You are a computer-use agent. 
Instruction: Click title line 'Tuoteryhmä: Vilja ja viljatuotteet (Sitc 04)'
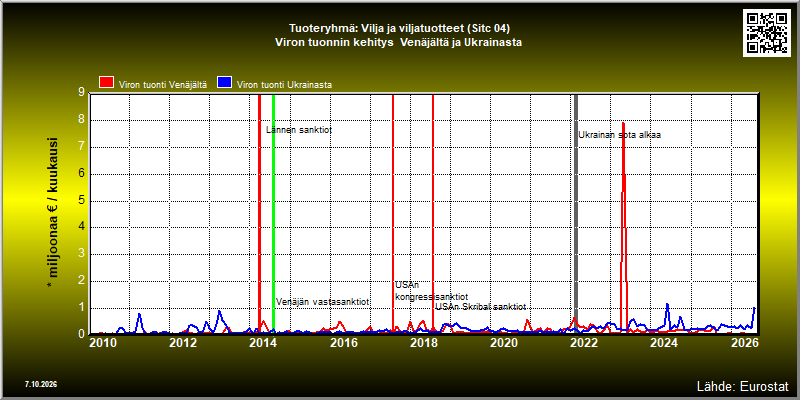(x=399, y=28)
